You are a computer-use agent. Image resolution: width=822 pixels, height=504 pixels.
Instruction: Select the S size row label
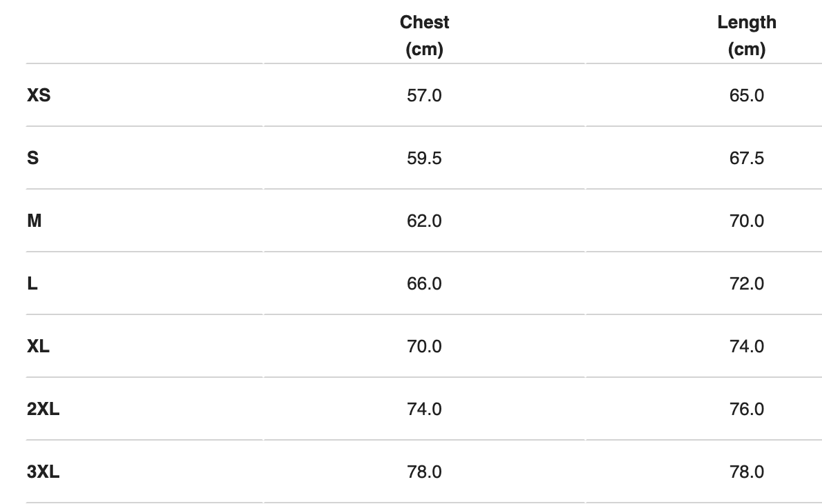32,158
